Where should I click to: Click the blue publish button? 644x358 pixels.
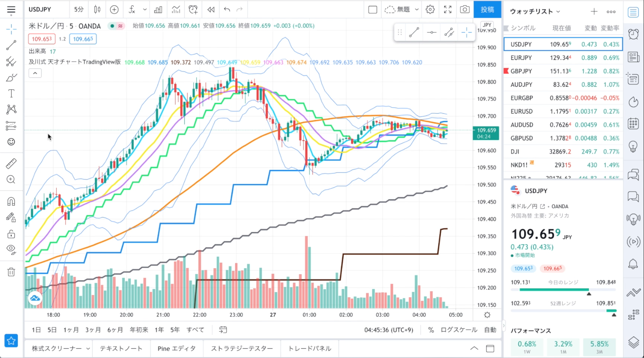487,9
